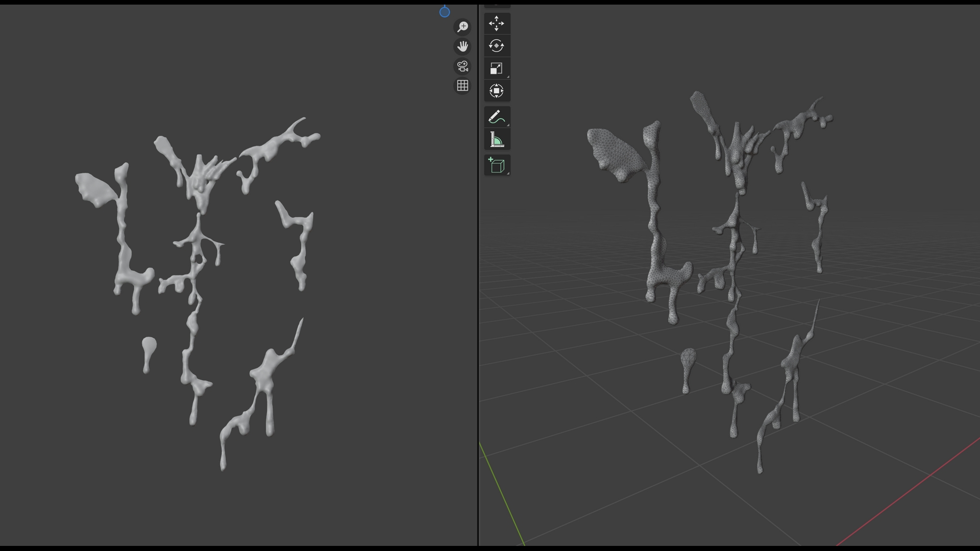
Task: Select the Add Cube tool
Action: pos(497,165)
